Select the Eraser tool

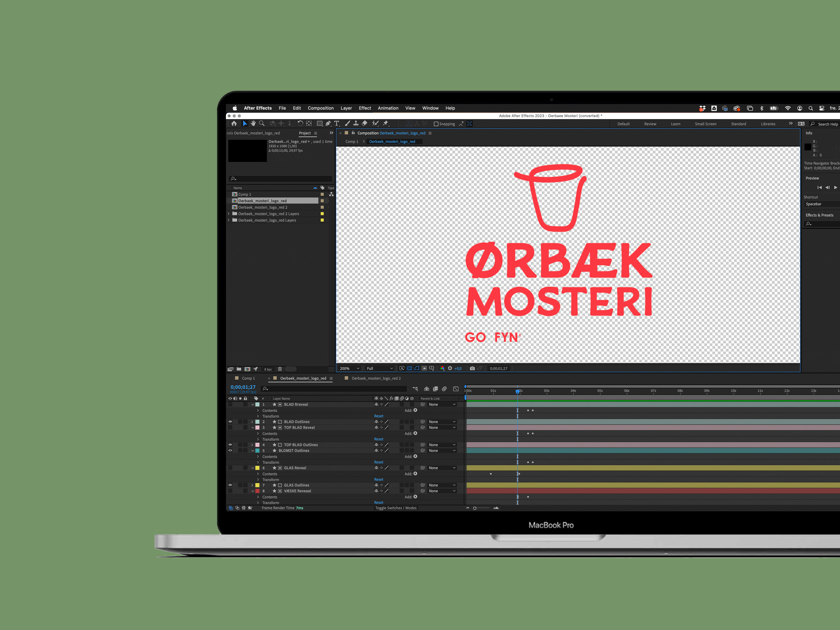365,123
